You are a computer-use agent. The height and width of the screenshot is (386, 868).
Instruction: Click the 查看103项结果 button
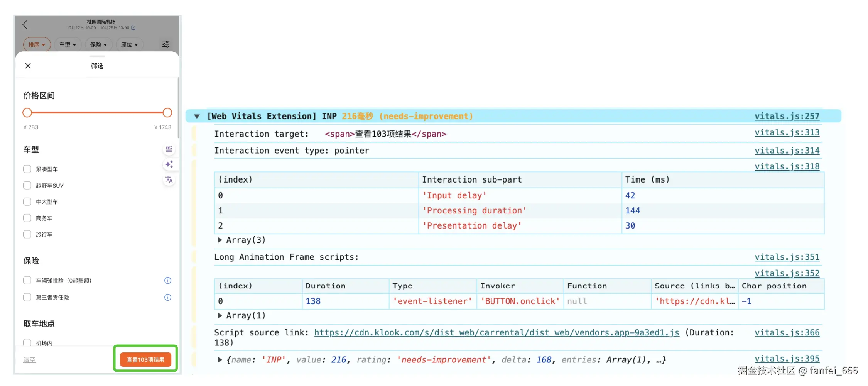click(x=145, y=360)
